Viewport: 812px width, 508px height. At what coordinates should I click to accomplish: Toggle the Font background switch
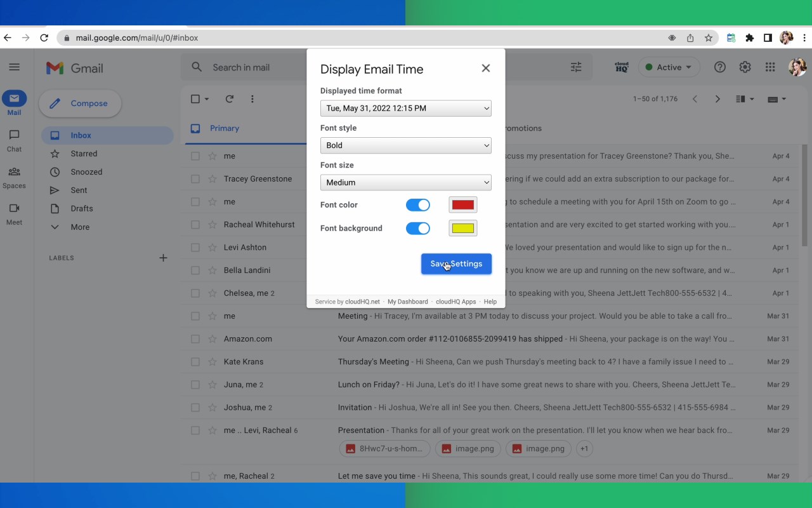click(x=418, y=229)
